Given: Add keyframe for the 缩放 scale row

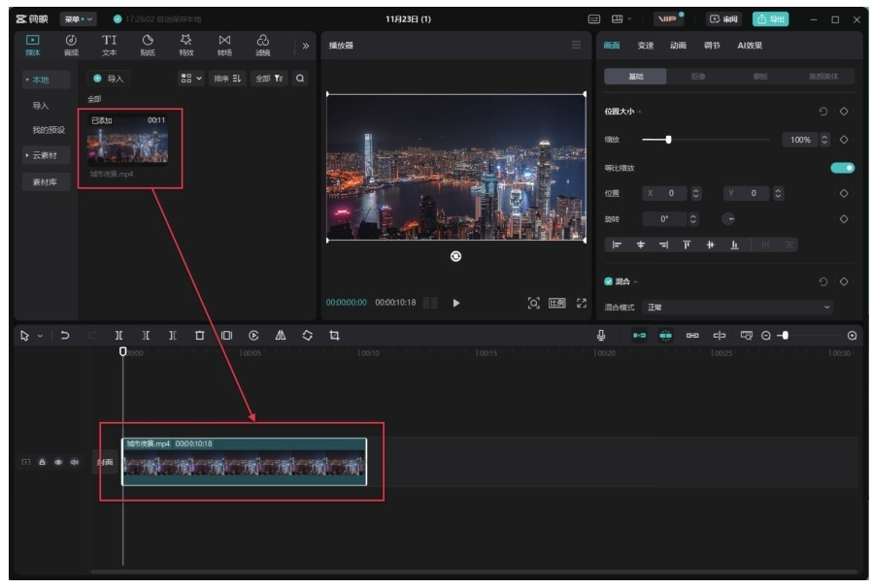Looking at the screenshot, I should pyautogui.click(x=844, y=140).
